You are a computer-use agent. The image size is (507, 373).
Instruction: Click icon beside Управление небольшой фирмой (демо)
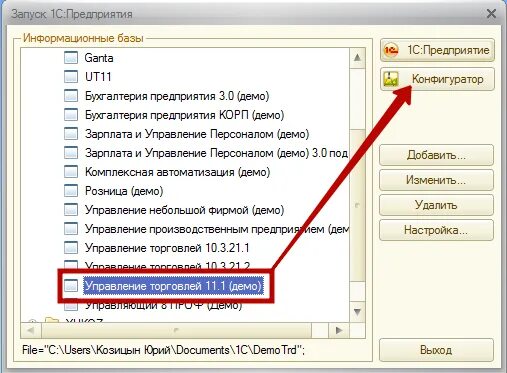[x=71, y=210]
